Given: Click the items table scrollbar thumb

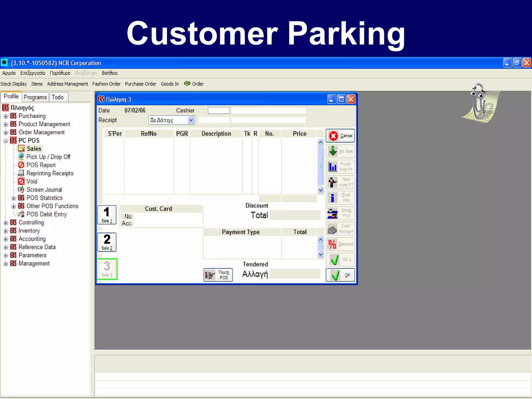Looking at the screenshot, I should tap(321, 166).
